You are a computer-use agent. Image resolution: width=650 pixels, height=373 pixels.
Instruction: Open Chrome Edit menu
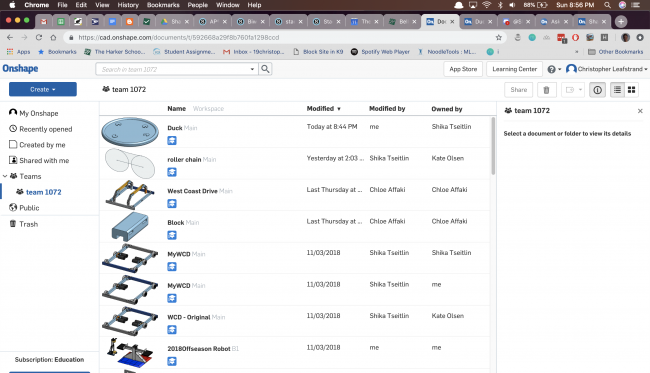[x=81, y=5]
